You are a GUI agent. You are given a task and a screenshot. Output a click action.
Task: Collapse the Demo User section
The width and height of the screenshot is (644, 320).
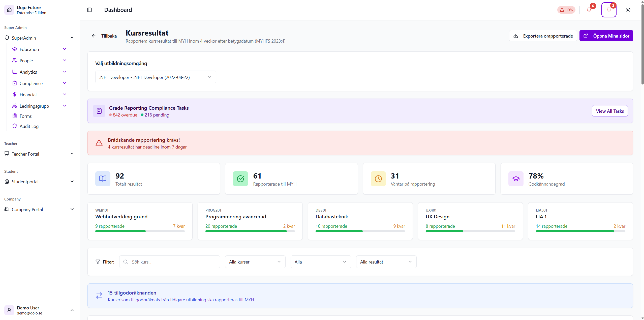pos(72,310)
